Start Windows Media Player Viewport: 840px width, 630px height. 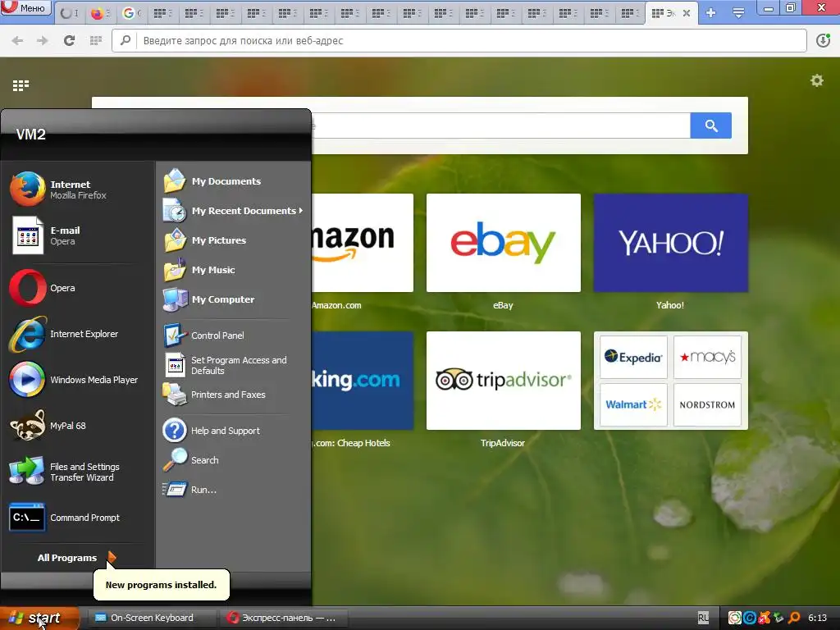tap(77, 379)
